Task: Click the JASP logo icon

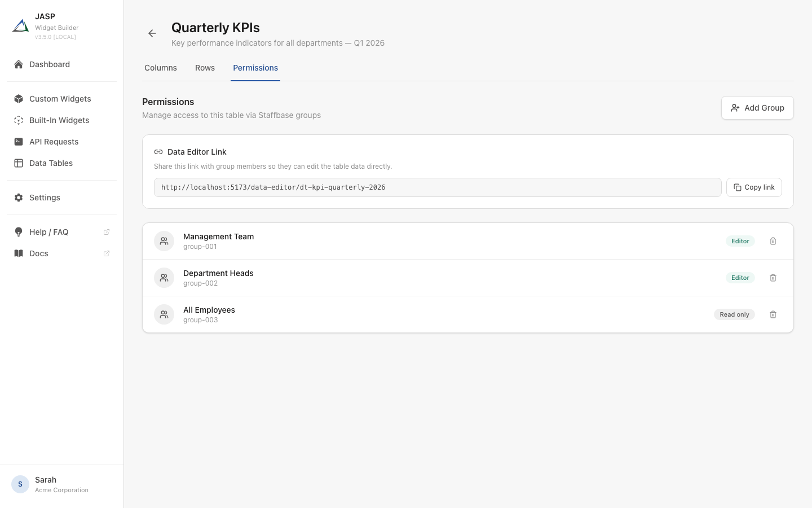Action: [20, 26]
